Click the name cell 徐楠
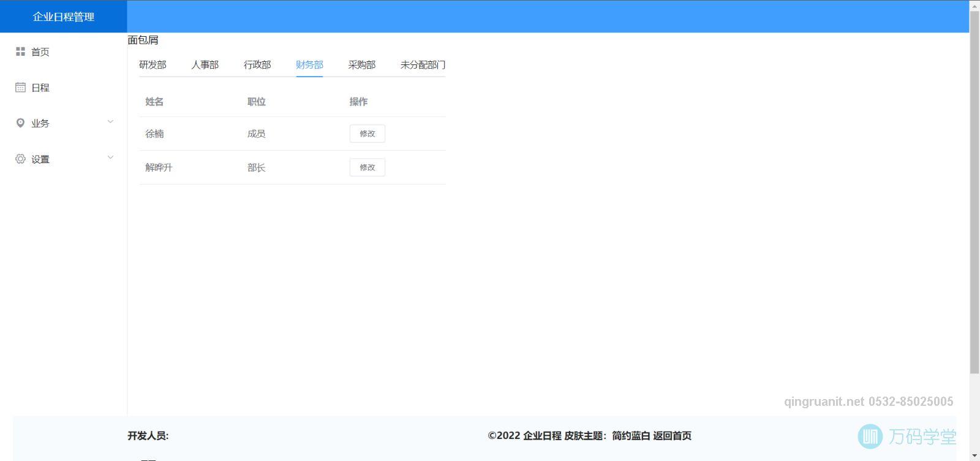 [154, 134]
